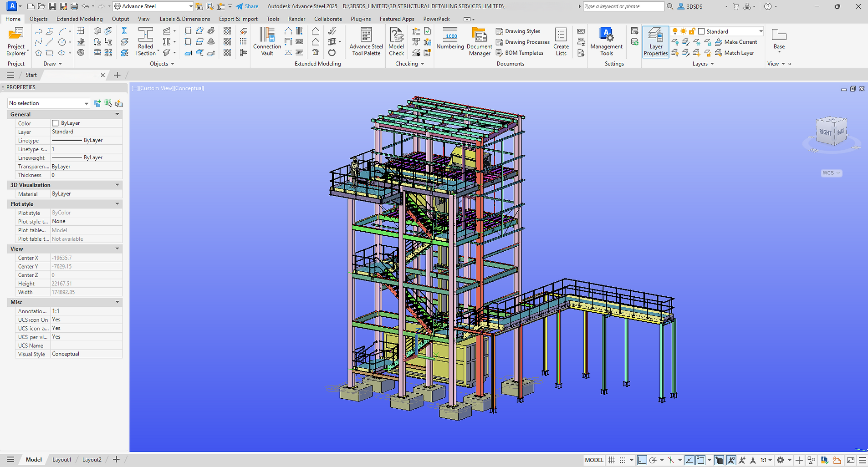Click the Numbering tool
The height and width of the screenshot is (467, 868).
click(450, 39)
